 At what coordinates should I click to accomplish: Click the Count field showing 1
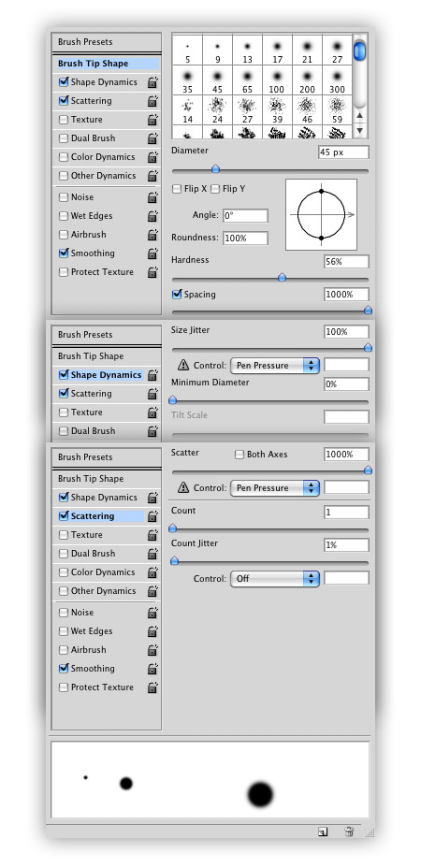click(x=346, y=513)
